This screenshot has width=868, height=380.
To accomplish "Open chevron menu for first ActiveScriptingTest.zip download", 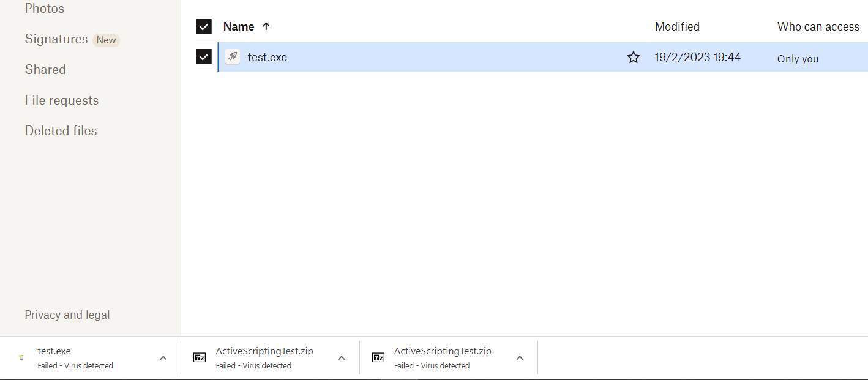I will [x=342, y=358].
